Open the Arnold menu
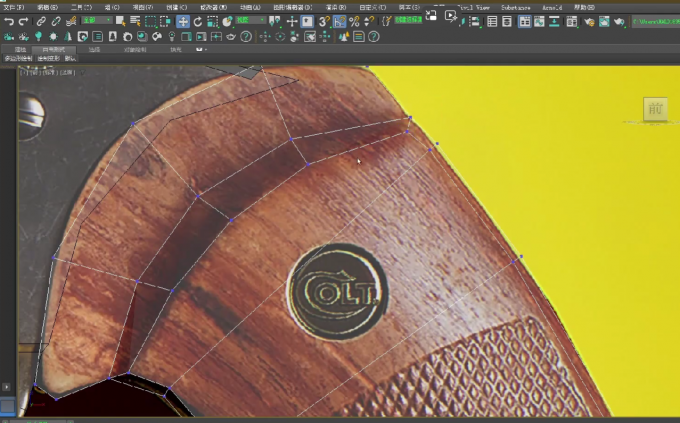The width and height of the screenshot is (680, 423). pos(552,7)
